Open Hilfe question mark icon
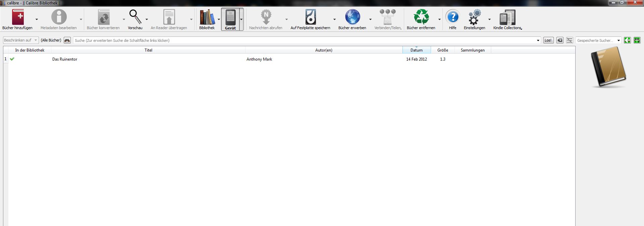The image size is (644, 226). tap(453, 17)
